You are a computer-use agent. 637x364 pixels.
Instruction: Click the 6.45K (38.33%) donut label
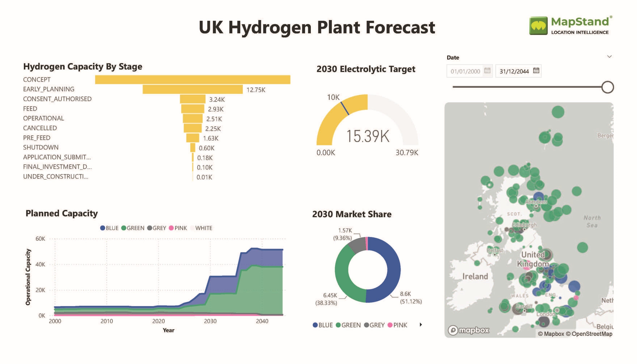[326, 299]
